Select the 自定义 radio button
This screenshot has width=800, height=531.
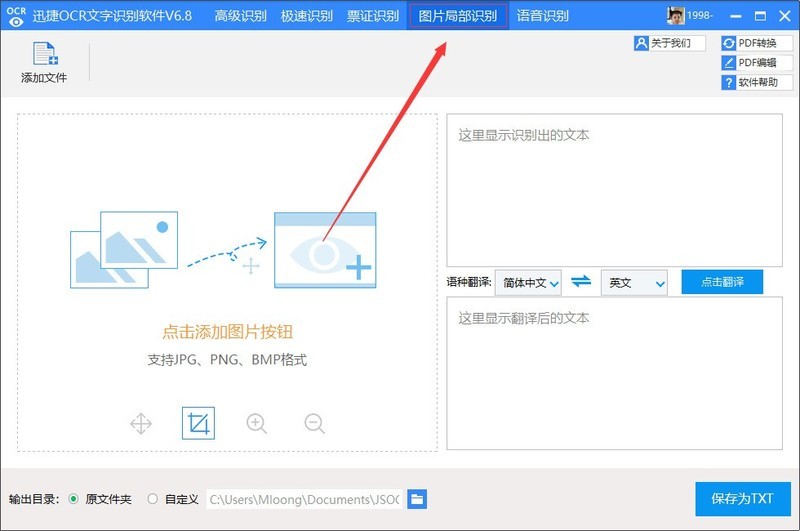tap(153, 499)
